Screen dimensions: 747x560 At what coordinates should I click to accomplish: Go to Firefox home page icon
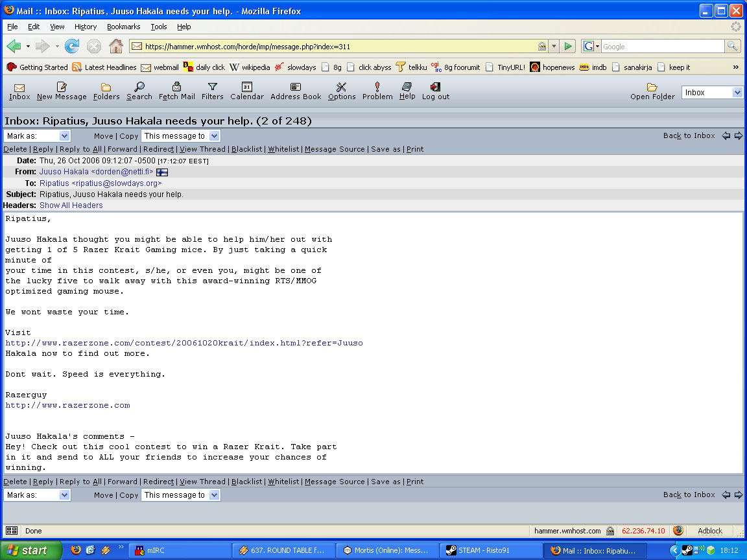(116, 46)
